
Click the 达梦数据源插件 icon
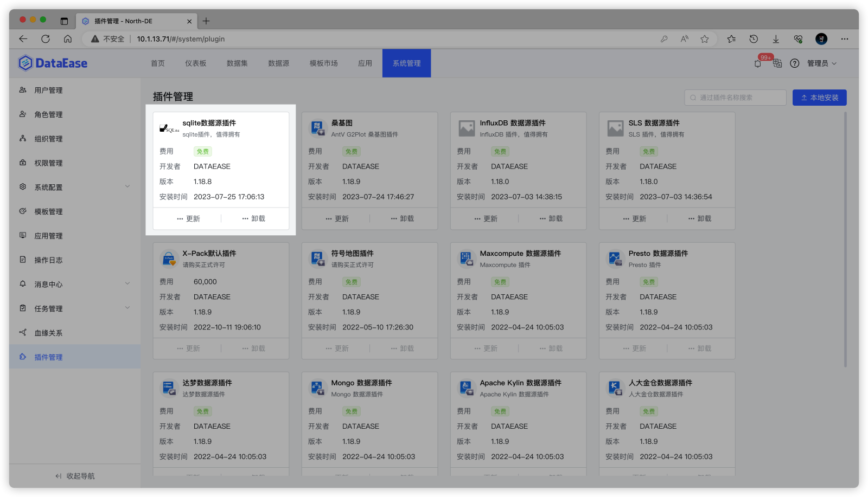tap(169, 388)
